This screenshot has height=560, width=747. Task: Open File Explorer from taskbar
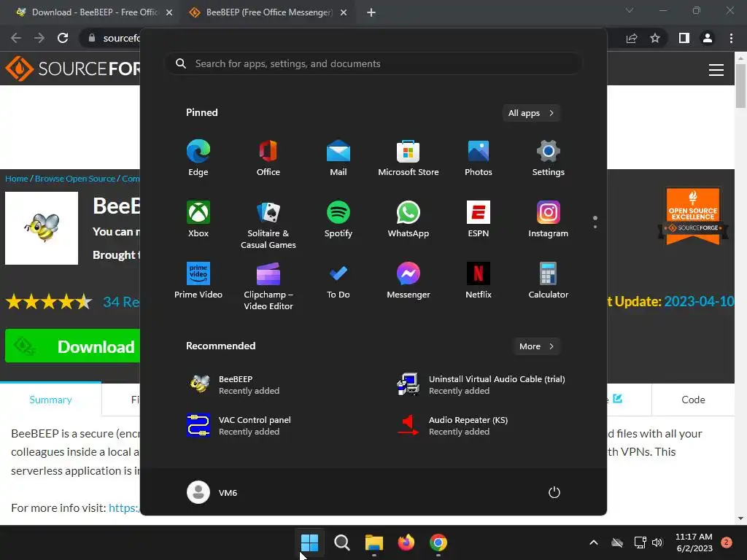[x=374, y=542]
